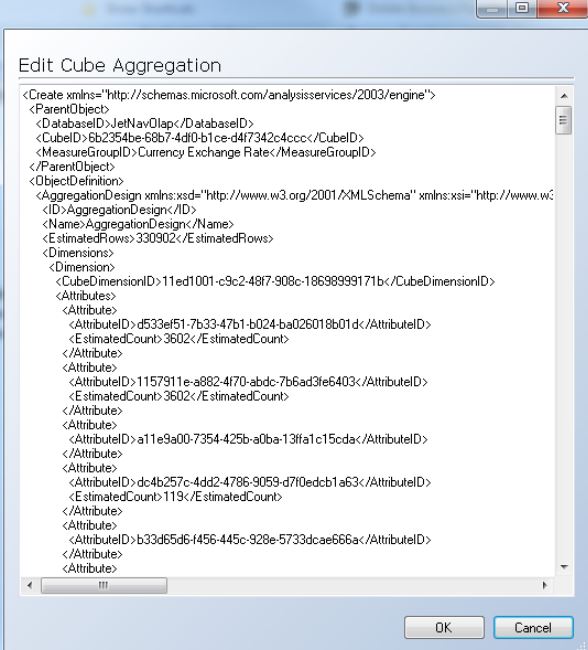Image resolution: width=588 pixels, height=650 pixels.
Task: Maximize the window using the title bar button
Action: [x=522, y=8]
